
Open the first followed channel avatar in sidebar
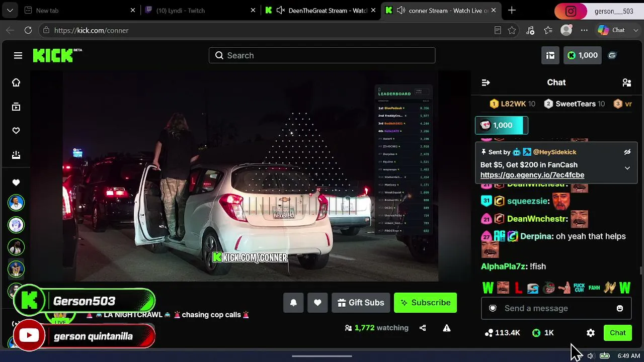click(16, 203)
